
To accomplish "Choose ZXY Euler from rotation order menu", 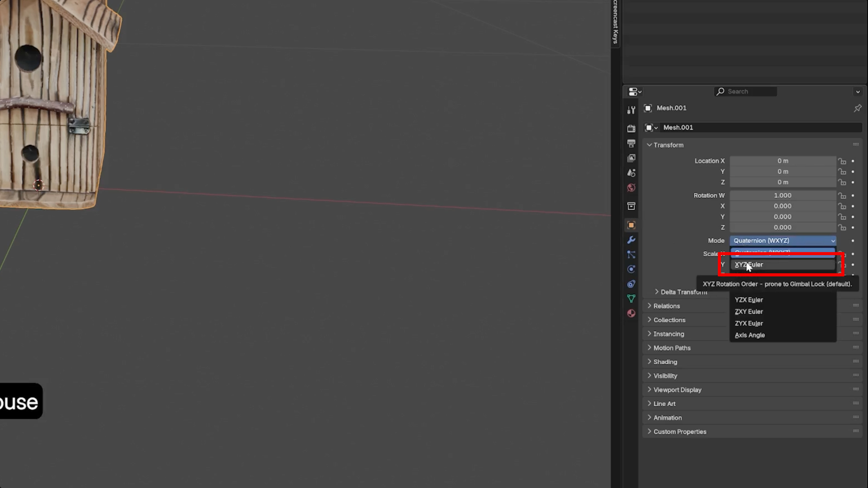I will click(749, 311).
